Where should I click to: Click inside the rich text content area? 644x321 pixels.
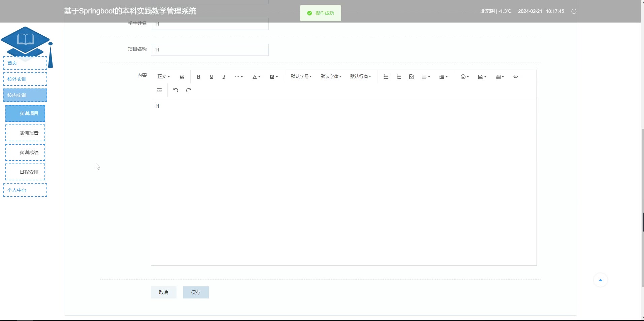click(x=344, y=181)
